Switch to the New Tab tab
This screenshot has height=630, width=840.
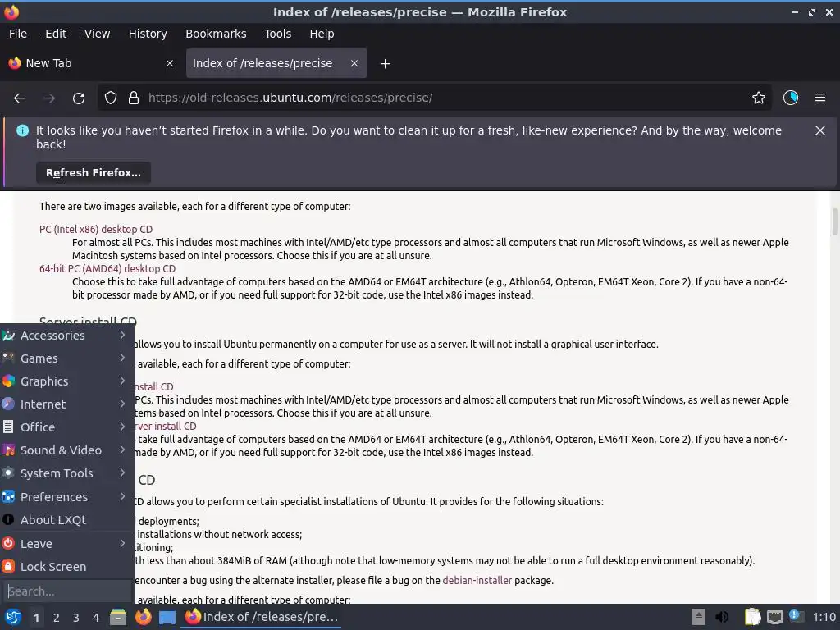[92, 63]
